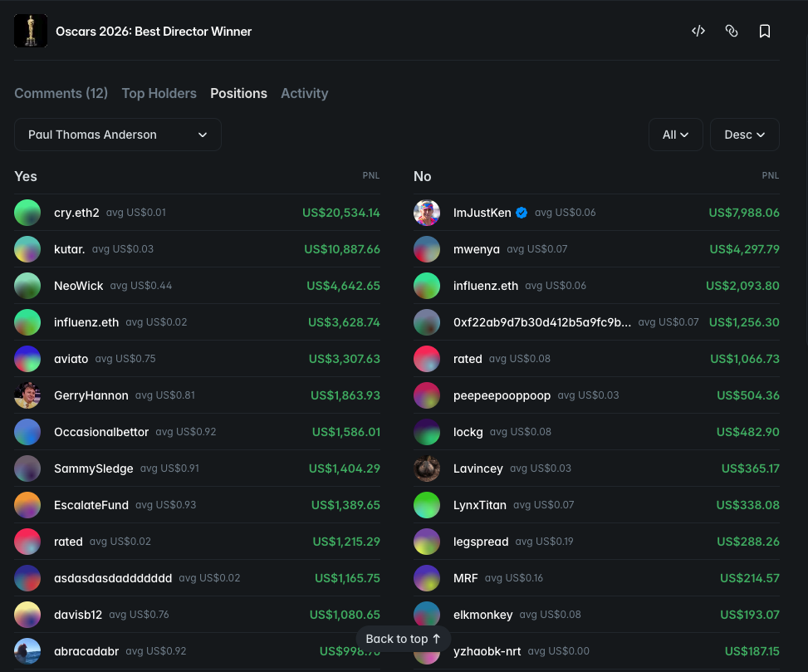Open GerryHannon's username link

point(91,395)
